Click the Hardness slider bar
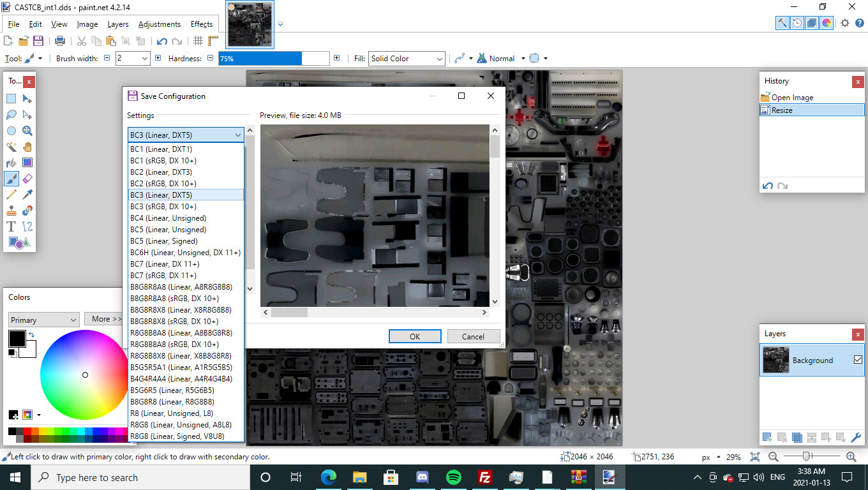The width and height of the screenshot is (868, 490). point(273,59)
